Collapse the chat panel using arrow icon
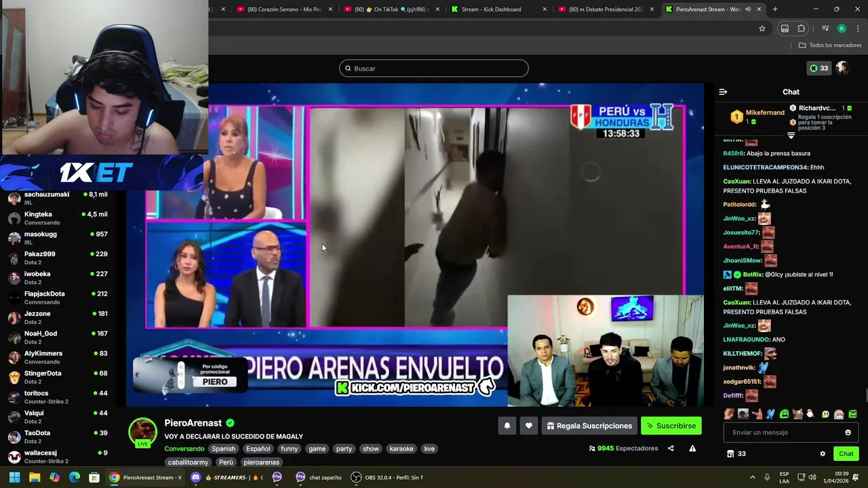 723,91
